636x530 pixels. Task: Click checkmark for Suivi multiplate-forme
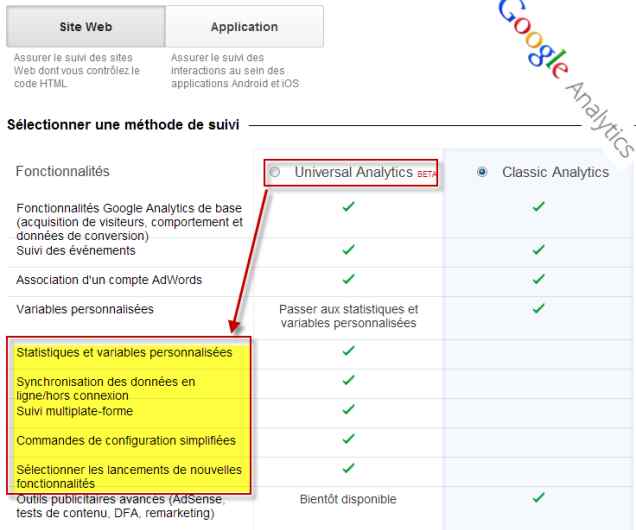pyautogui.click(x=348, y=409)
